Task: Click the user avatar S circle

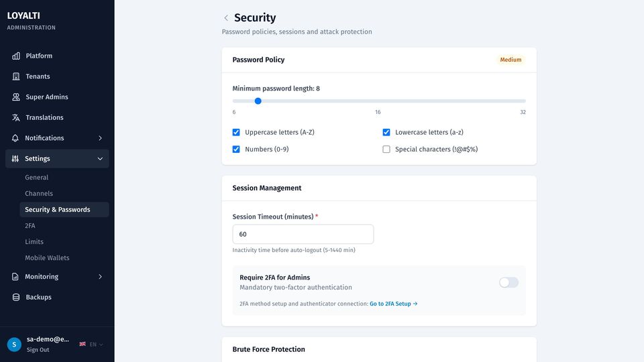Action: [x=14, y=345]
